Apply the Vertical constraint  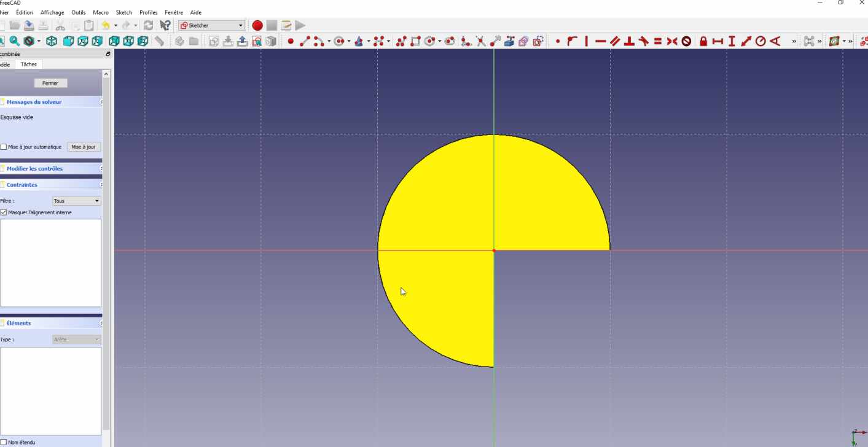coord(587,41)
